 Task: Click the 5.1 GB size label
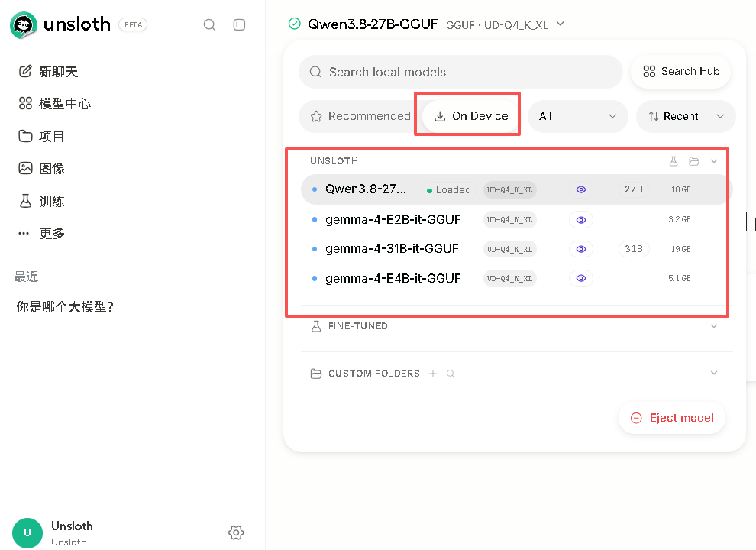[680, 278]
